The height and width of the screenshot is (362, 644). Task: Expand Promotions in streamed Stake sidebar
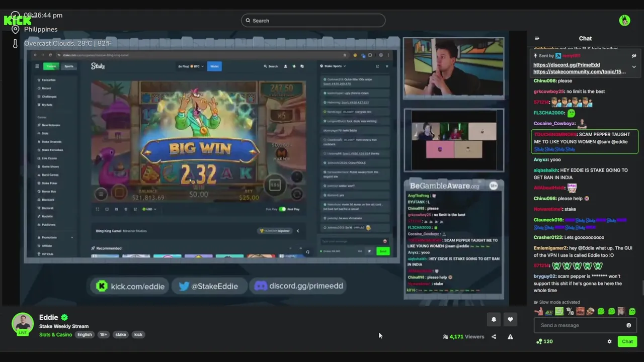(55, 237)
